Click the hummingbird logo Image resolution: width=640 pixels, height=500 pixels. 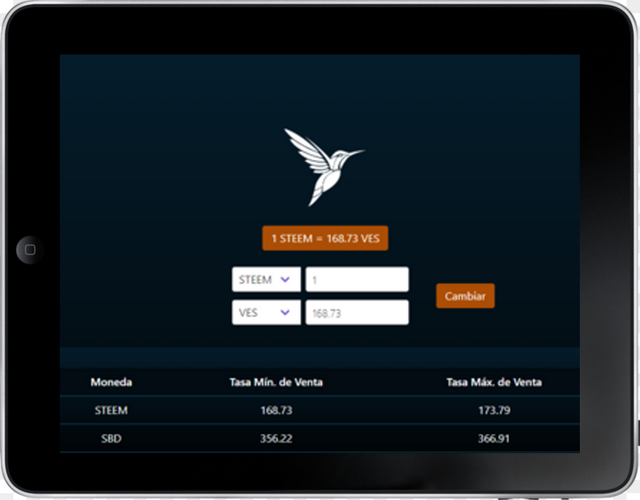[324, 167]
